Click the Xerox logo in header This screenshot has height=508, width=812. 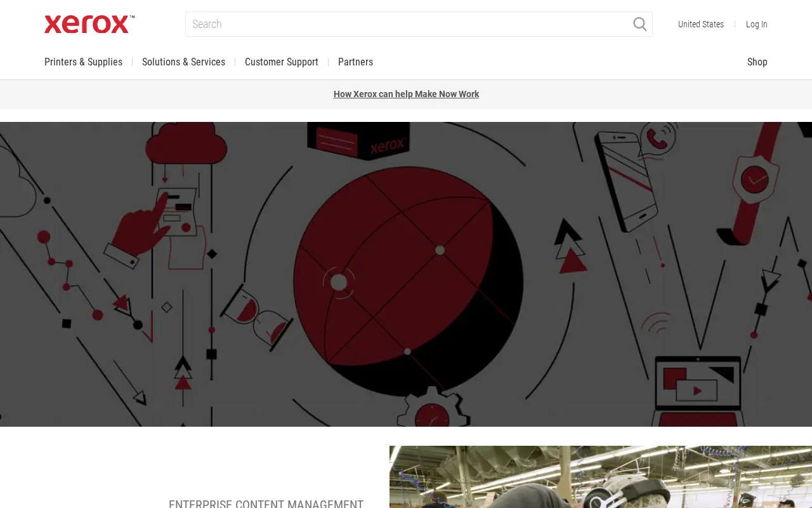[x=89, y=24]
